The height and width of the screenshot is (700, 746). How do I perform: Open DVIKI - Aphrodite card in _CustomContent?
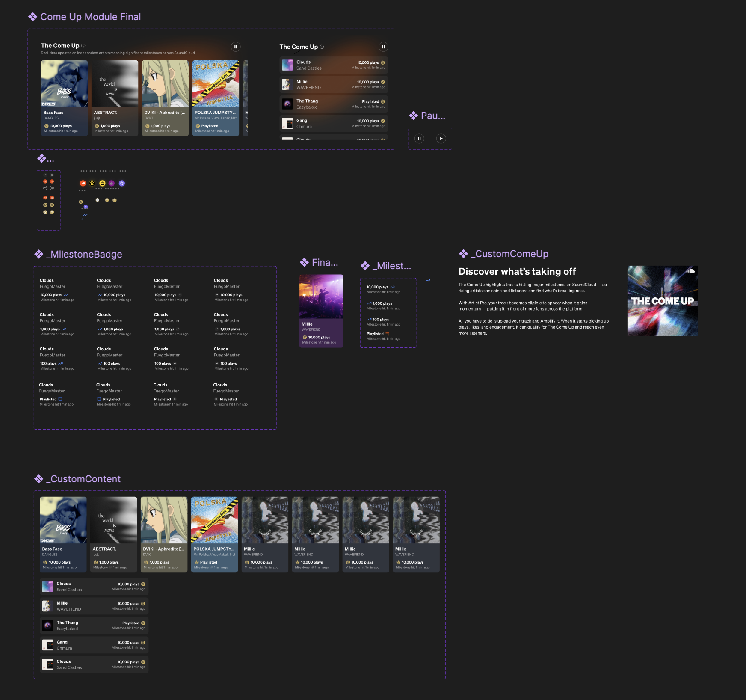tap(164, 534)
